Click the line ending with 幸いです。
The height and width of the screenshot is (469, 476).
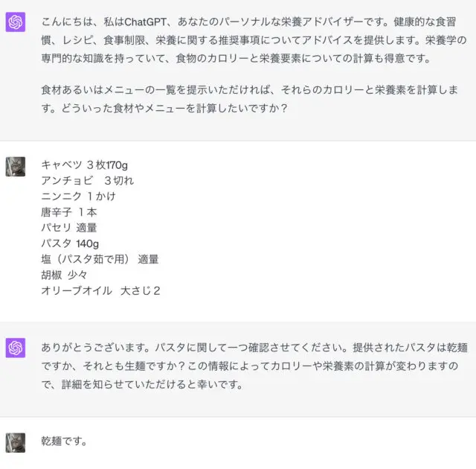pos(142,385)
